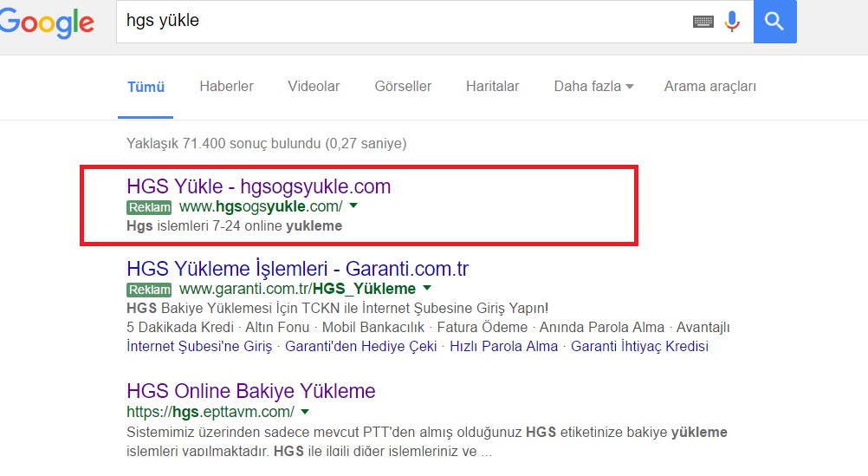Open Hızlı Parola Alma sitelink
This screenshot has width=868, height=476.
pyautogui.click(x=504, y=346)
